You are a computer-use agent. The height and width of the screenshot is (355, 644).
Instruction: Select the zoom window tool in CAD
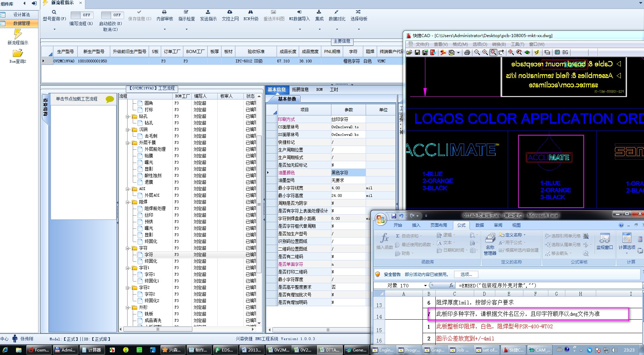pyautogui.click(x=493, y=52)
